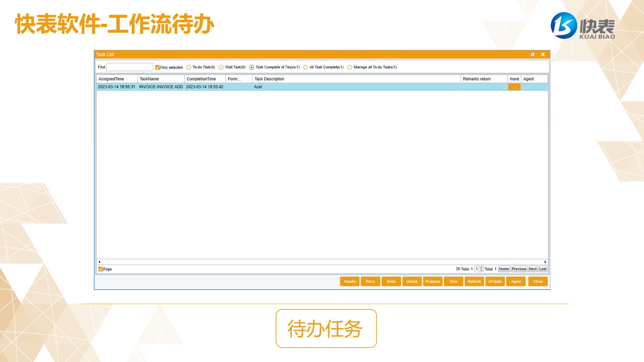Go to the Next page
The height and width of the screenshot is (362, 644).
coord(533,269)
